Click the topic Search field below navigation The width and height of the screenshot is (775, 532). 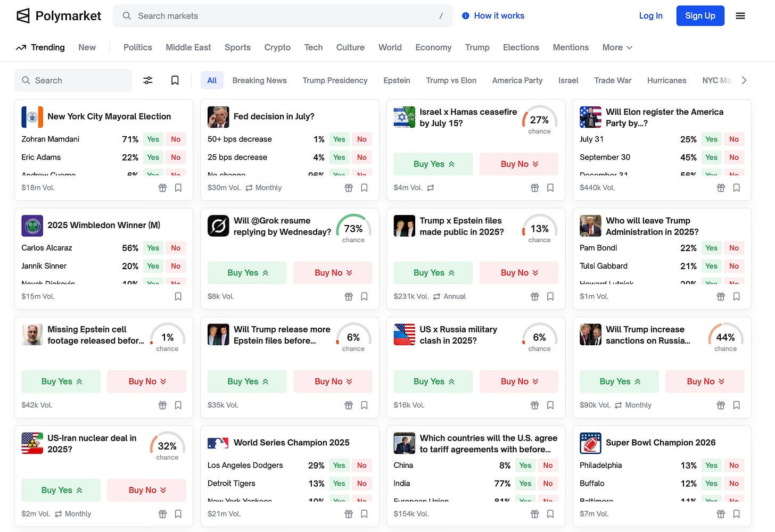(x=73, y=80)
